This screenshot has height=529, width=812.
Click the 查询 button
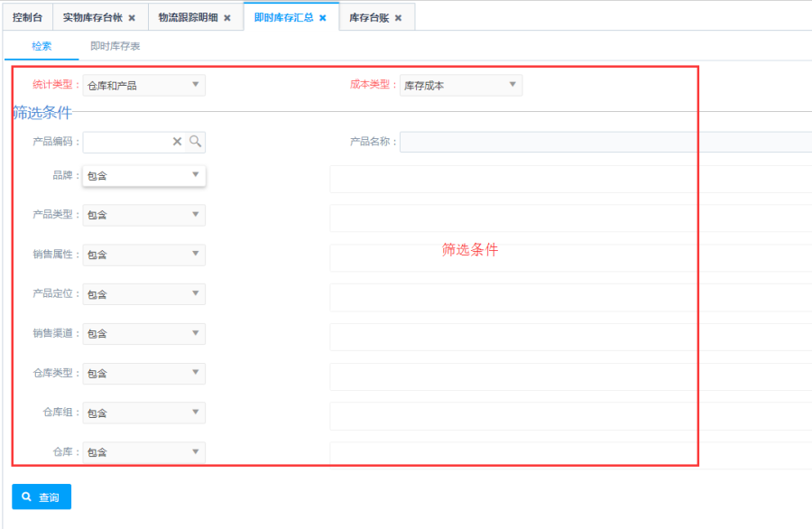click(x=42, y=497)
